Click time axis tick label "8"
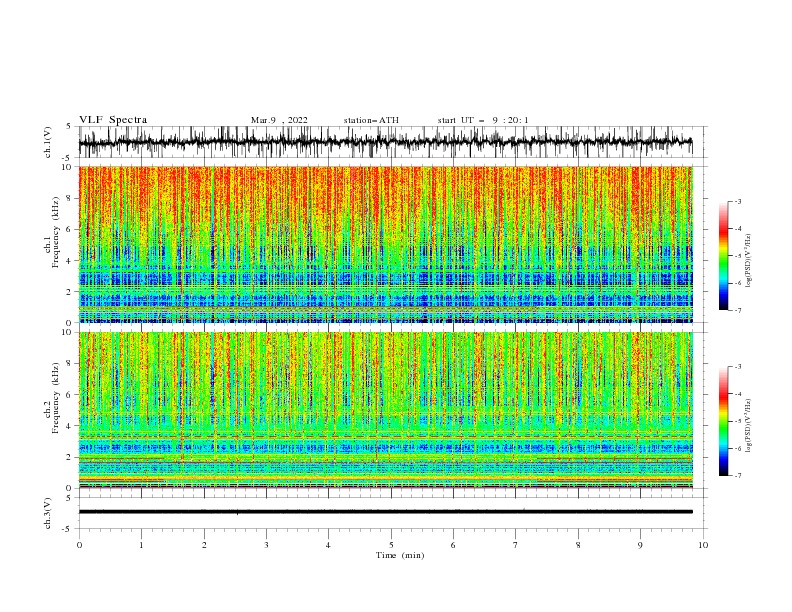Screen dimensions: 792x612 coord(578,545)
